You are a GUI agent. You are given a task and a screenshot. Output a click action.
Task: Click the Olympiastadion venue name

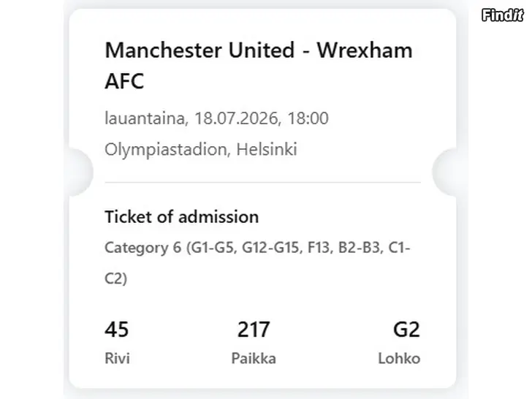tap(168, 150)
